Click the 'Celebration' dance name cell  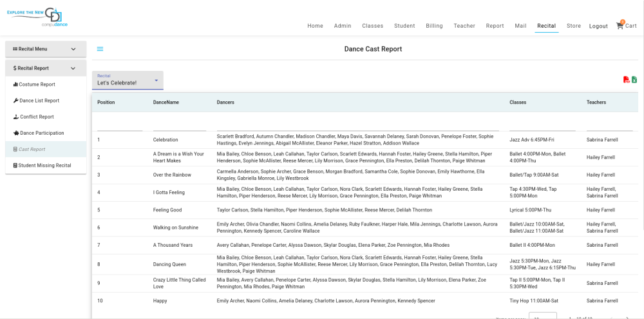(x=166, y=140)
